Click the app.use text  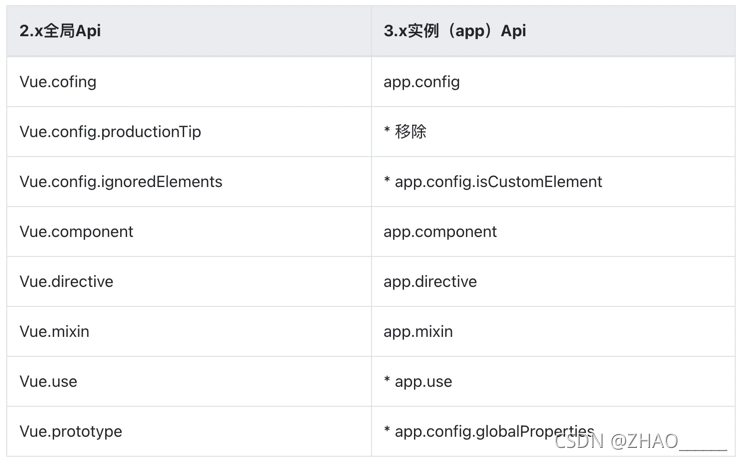coord(423,382)
